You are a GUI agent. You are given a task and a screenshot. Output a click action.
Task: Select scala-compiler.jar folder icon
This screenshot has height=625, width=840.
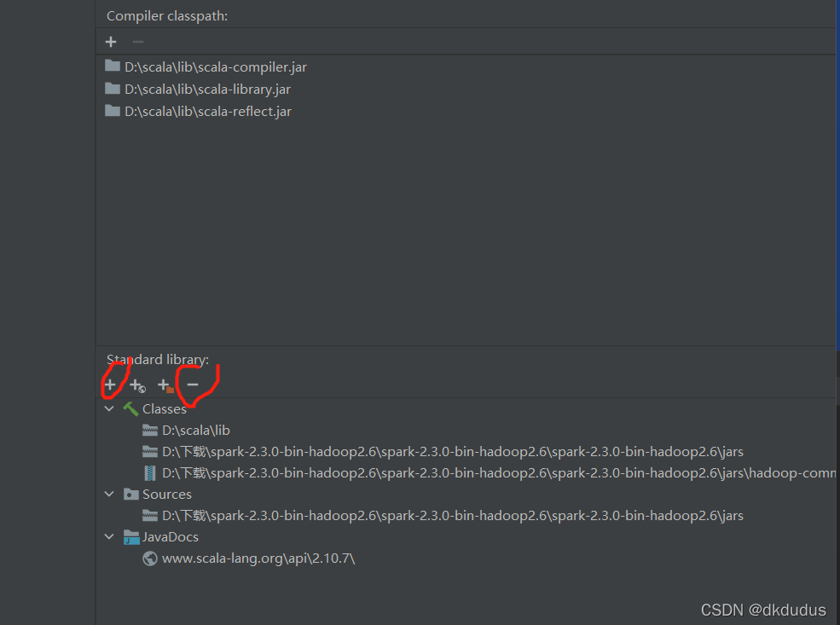113,66
